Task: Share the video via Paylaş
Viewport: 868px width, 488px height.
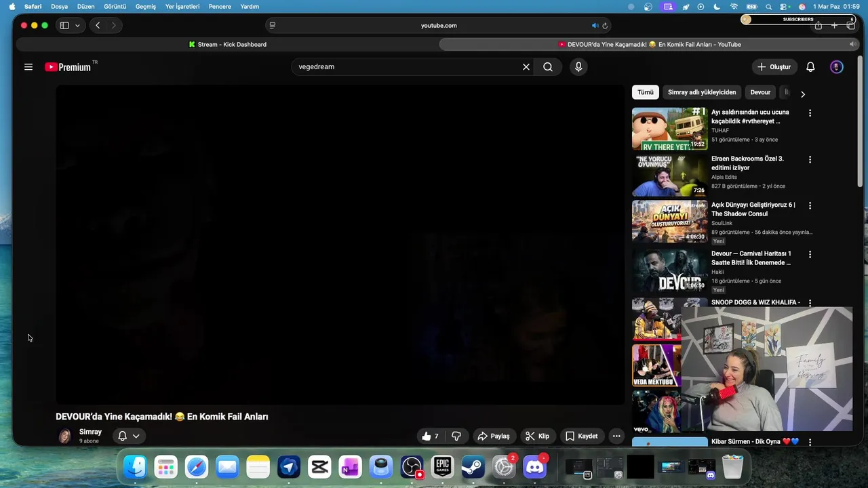Action: 494,436
